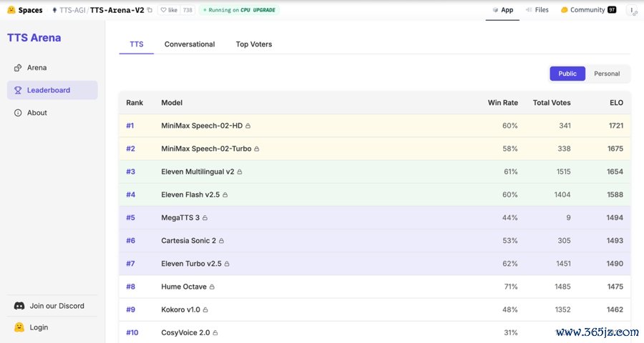
Task: Click the Discord logo icon
Action: (x=19, y=306)
